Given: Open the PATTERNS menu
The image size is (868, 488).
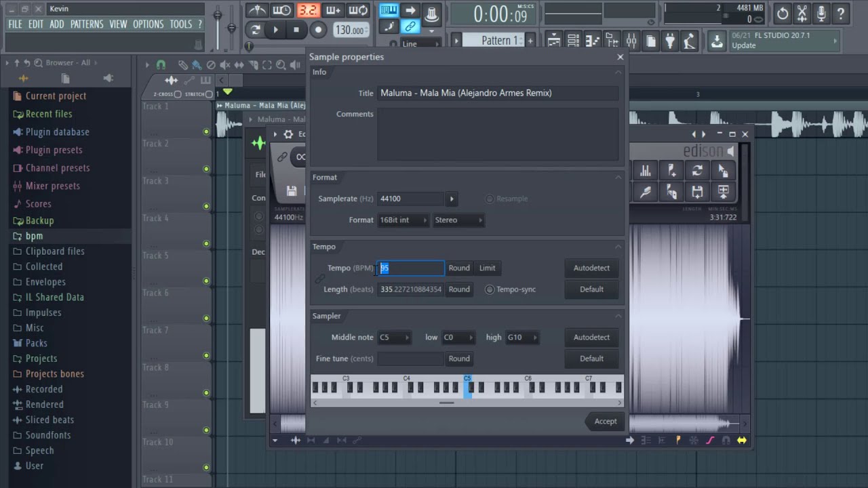Looking at the screenshot, I should 87,24.
